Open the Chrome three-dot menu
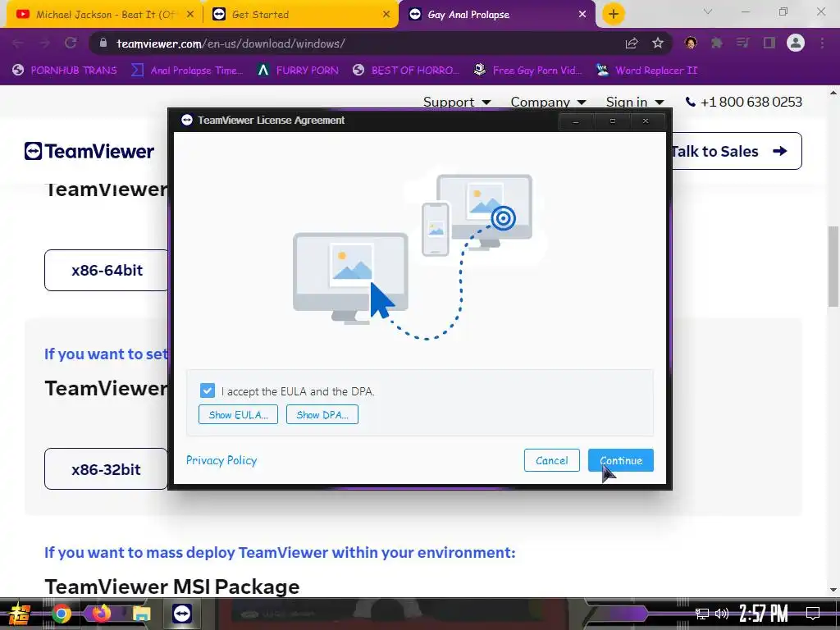840x630 pixels. click(x=822, y=43)
